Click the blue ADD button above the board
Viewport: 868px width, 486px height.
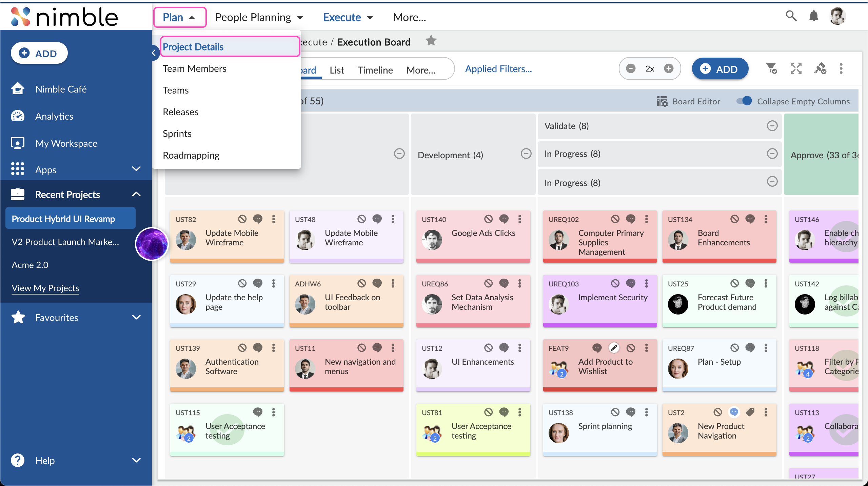point(720,69)
